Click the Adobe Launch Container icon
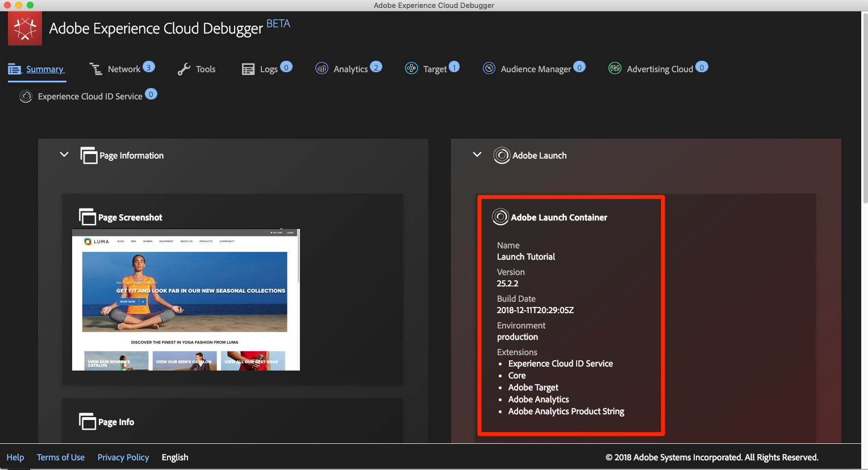 click(x=500, y=217)
